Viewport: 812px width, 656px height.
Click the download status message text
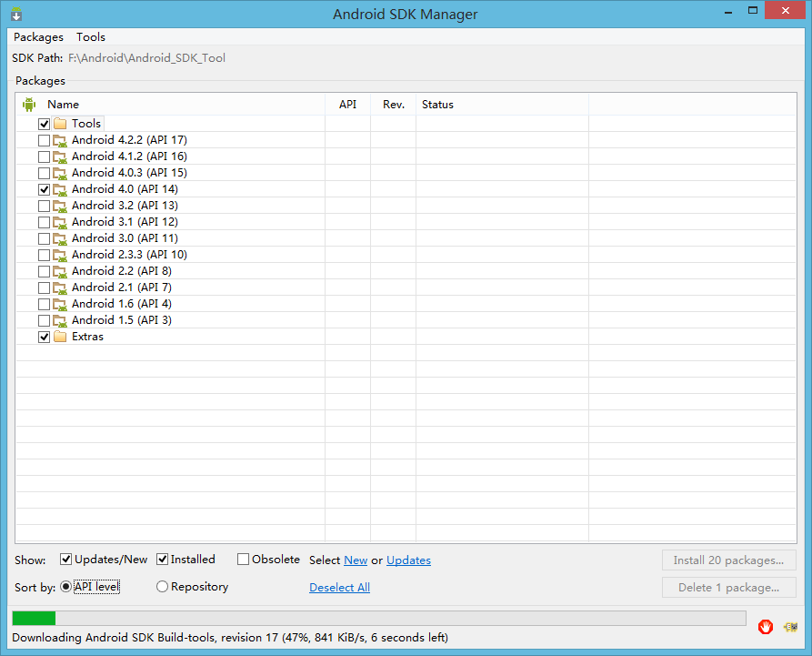click(230, 638)
